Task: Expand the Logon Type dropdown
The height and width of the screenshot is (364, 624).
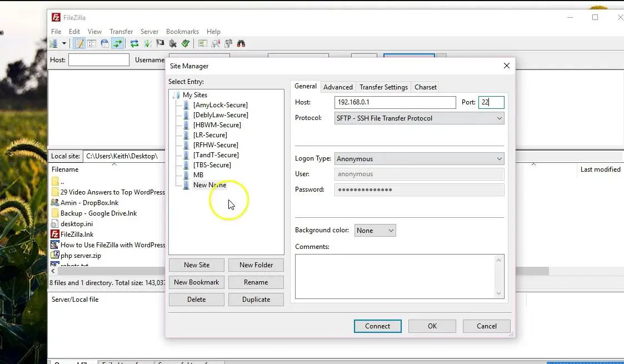Action: [x=420, y=159]
